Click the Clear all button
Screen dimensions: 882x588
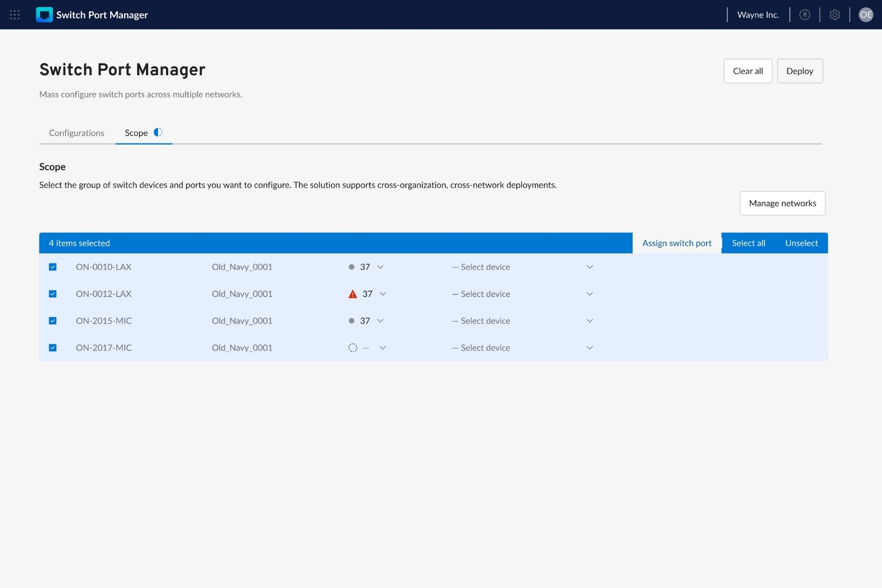pos(748,71)
